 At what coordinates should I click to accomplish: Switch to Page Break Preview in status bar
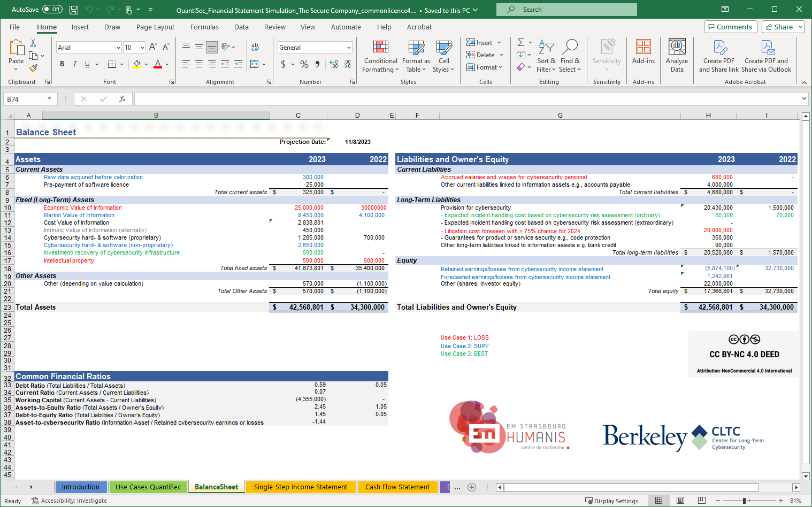(702, 501)
